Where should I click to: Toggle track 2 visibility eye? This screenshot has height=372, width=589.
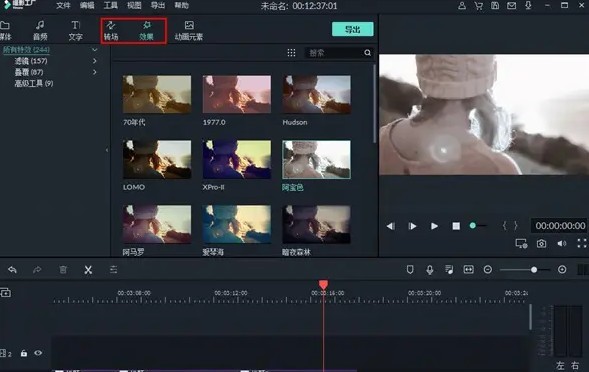[38, 353]
